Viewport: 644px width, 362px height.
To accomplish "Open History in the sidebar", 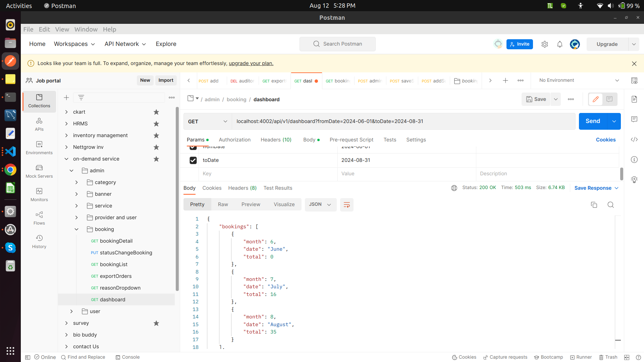I will tap(39, 241).
